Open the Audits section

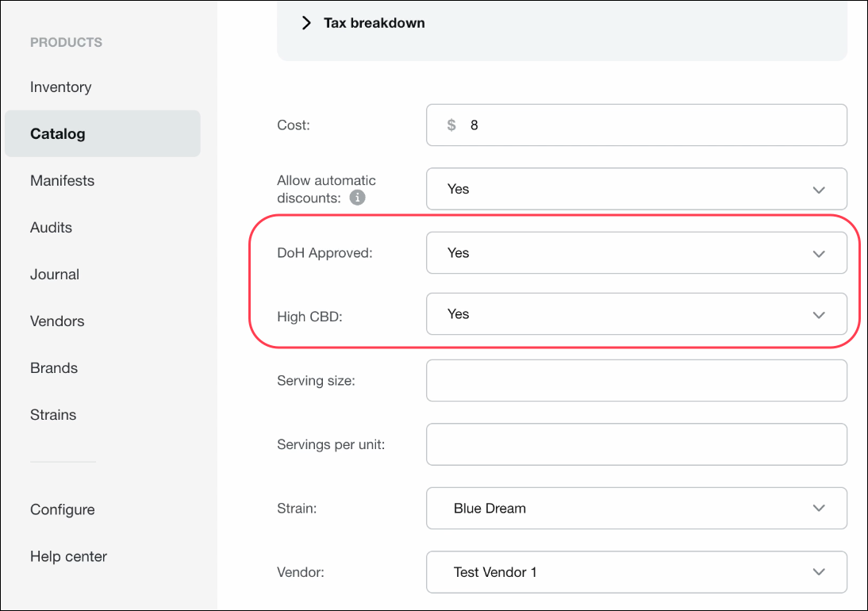[51, 228]
